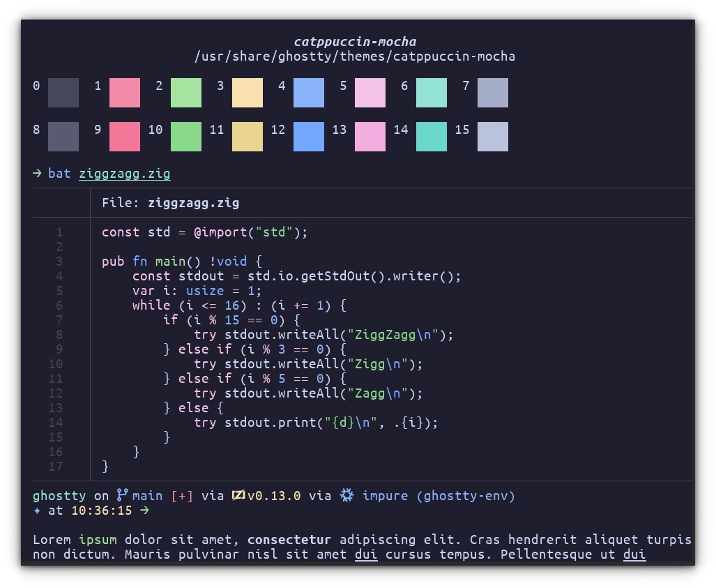Pick the pink-red swatch labeled 1
Viewport: 716px width, 588px height.
tap(125, 93)
